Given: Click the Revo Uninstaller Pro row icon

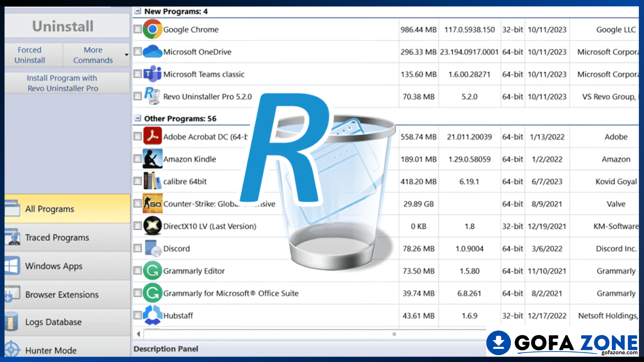Looking at the screenshot, I should coord(152,96).
